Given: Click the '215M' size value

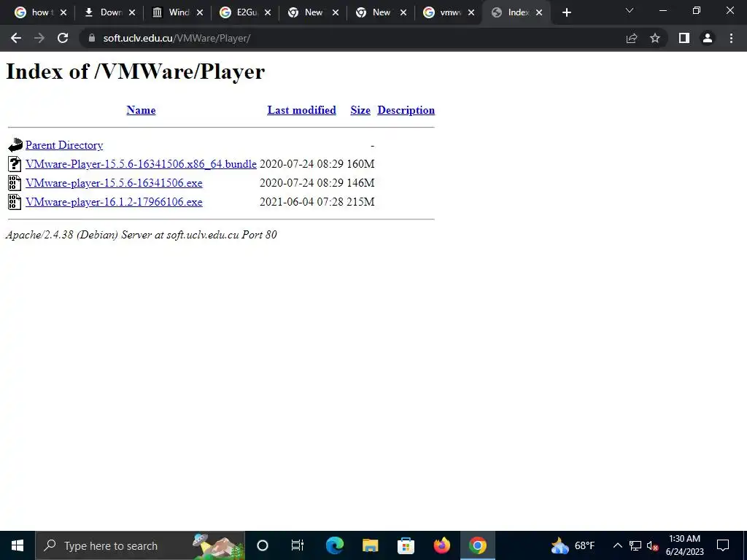Looking at the screenshot, I should (x=360, y=202).
